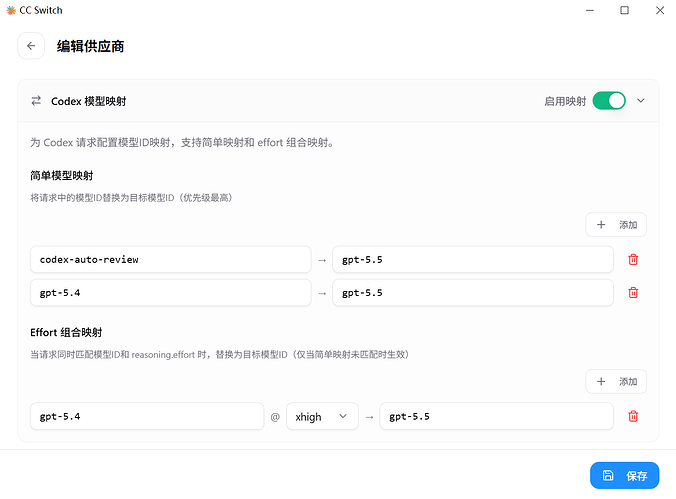Open the xhigh effort dropdown
The image size is (676, 499).
pyautogui.click(x=322, y=417)
